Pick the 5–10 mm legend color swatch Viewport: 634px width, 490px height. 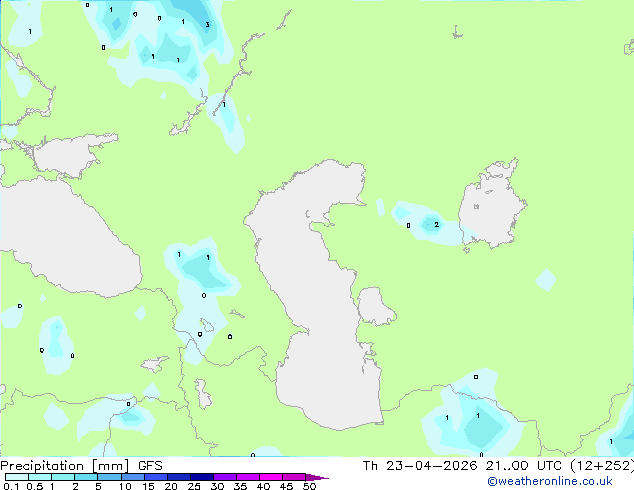[109, 477]
